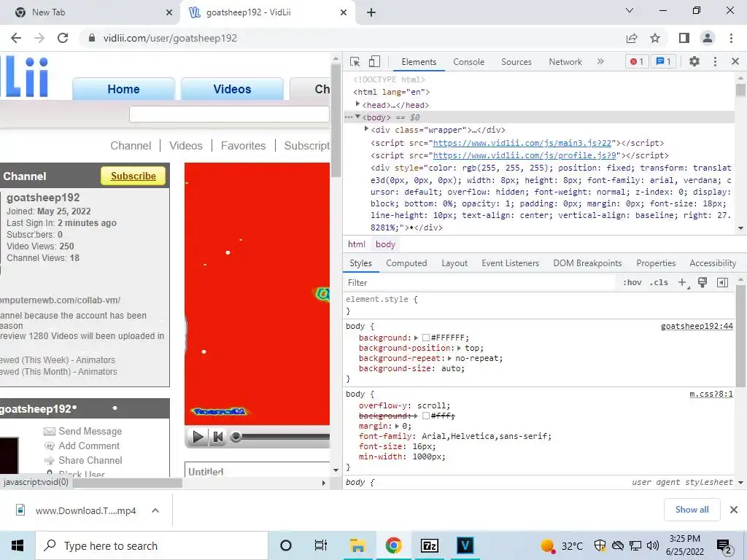Expand the margin property arrow
This screenshot has height=560, width=747.
click(396, 426)
